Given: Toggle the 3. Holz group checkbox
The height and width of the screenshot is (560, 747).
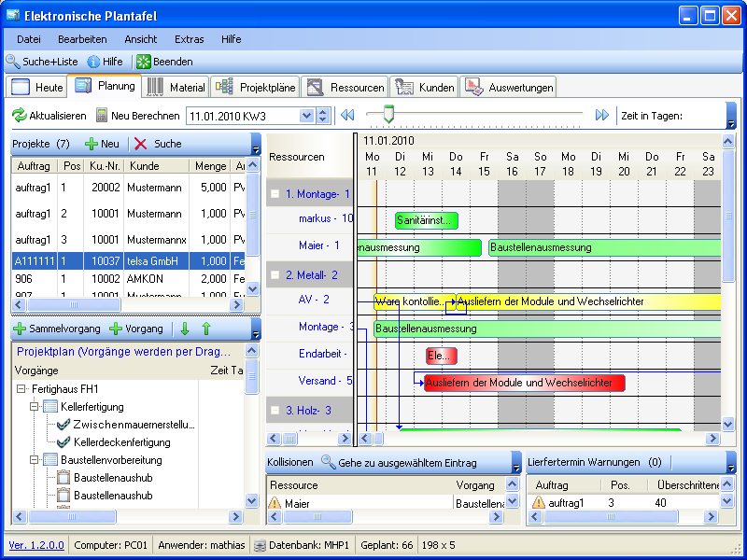Looking at the screenshot, I should click(275, 411).
